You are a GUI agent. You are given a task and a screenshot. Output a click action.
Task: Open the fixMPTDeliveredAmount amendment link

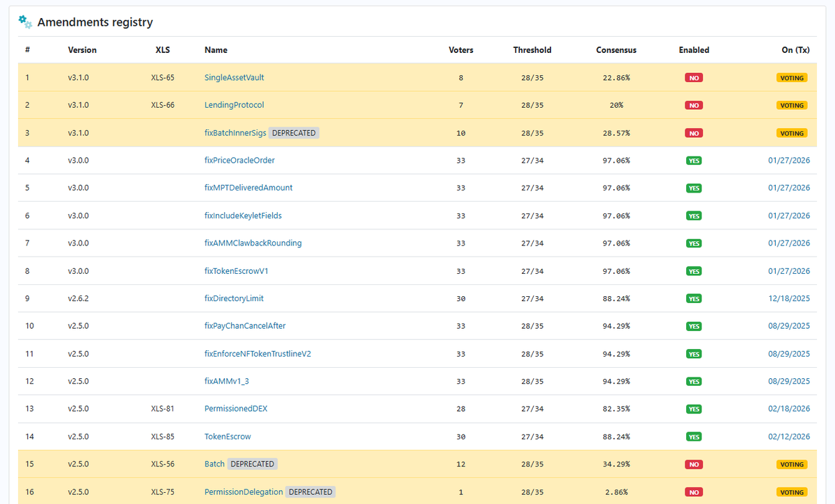pos(248,188)
